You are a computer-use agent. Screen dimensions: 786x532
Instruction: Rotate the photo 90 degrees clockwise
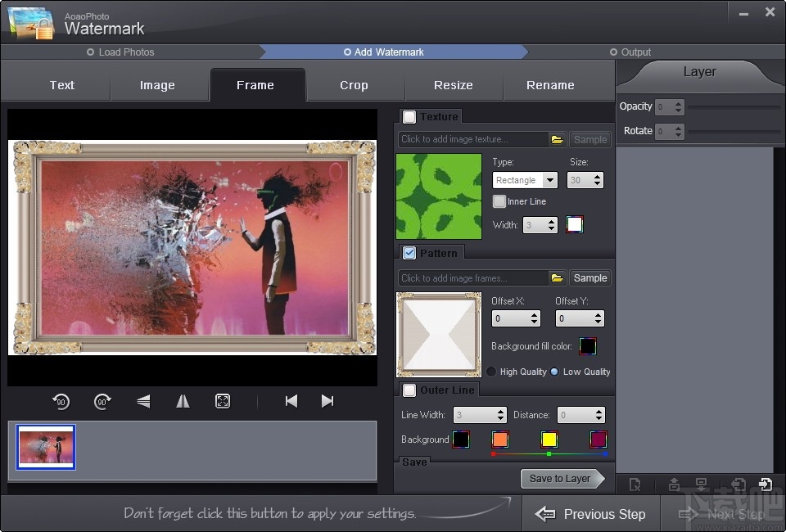coord(102,401)
